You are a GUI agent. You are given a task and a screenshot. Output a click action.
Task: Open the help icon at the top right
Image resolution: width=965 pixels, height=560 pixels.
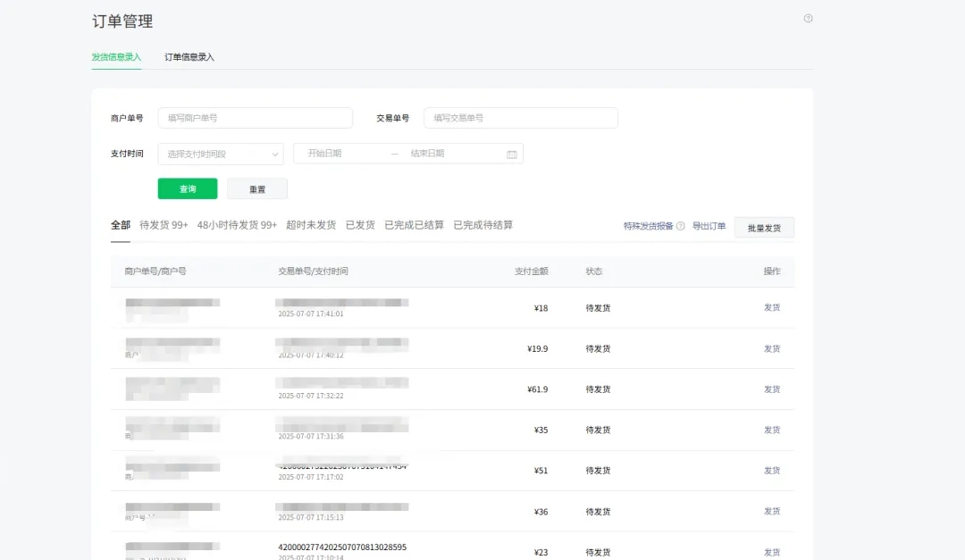tap(809, 18)
